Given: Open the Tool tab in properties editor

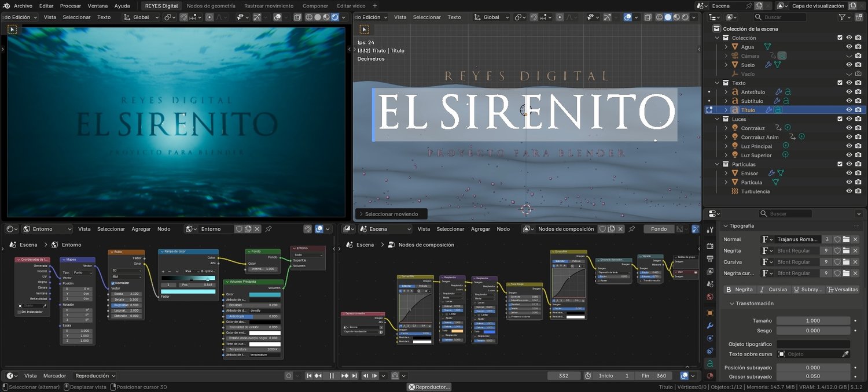Looking at the screenshot, I should point(710,230).
